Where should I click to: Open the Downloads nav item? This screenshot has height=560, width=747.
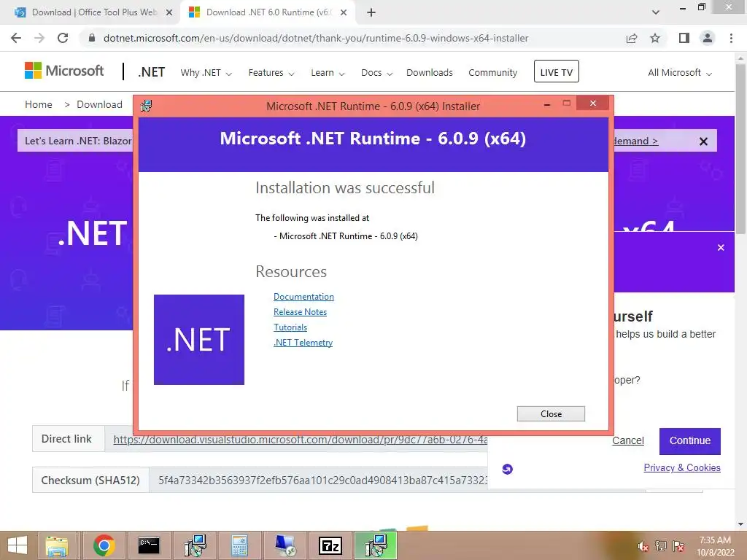pos(429,73)
